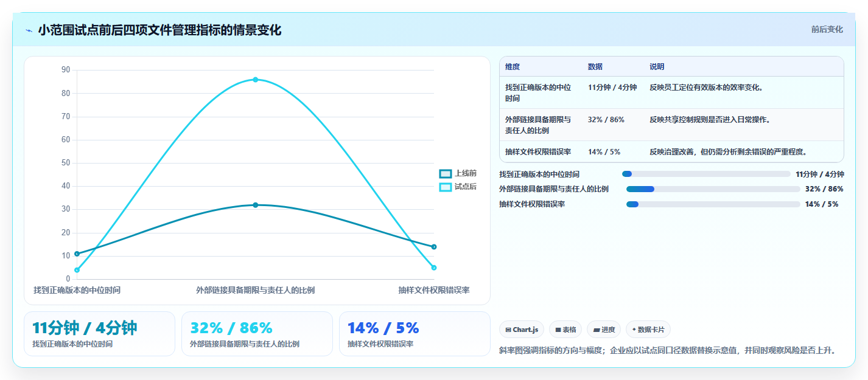
Task: Toggle the 上线前 legend swatch
Action: pos(446,174)
